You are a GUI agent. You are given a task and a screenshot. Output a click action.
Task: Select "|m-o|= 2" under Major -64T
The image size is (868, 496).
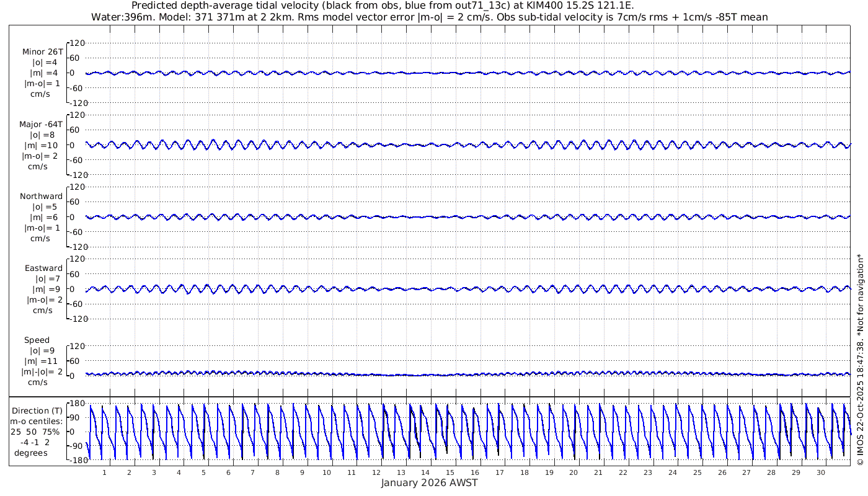pyautogui.click(x=41, y=156)
